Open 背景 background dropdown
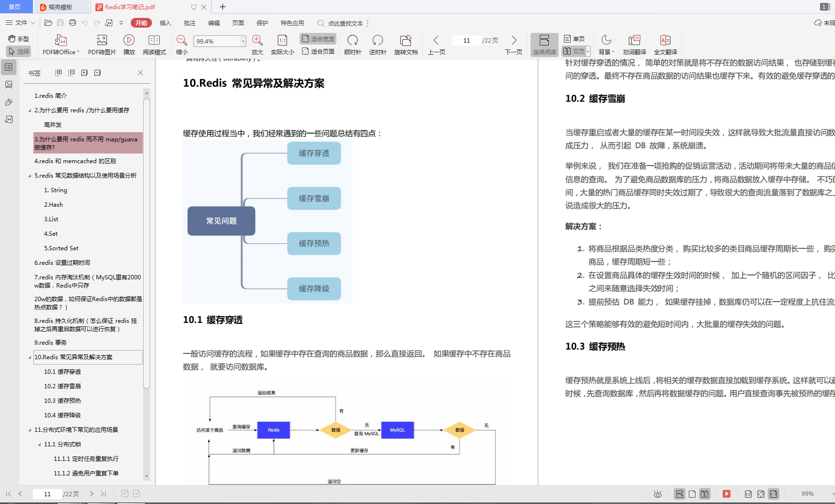This screenshot has width=835, height=504. 606,45
